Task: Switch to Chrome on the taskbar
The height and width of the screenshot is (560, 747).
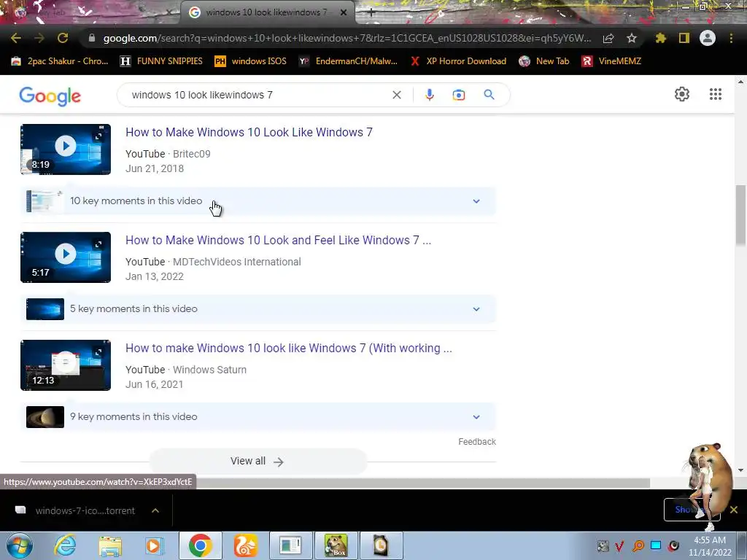Action: [x=200, y=545]
